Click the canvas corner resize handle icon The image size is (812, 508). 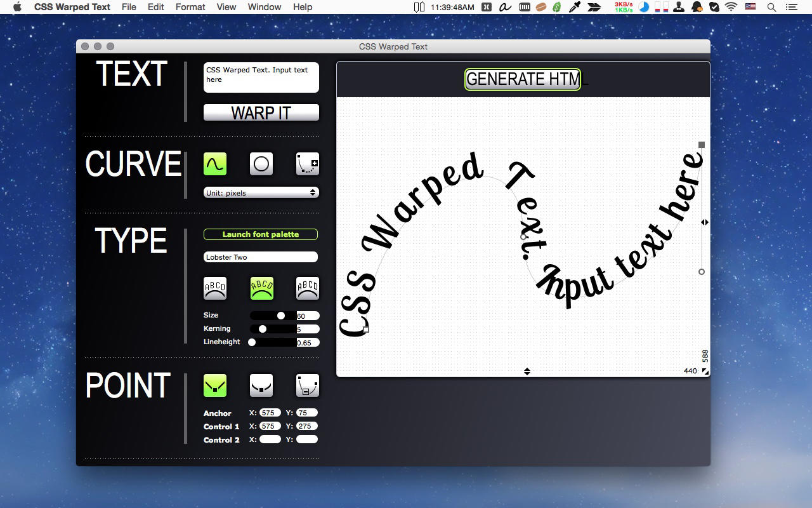(705, 371)
